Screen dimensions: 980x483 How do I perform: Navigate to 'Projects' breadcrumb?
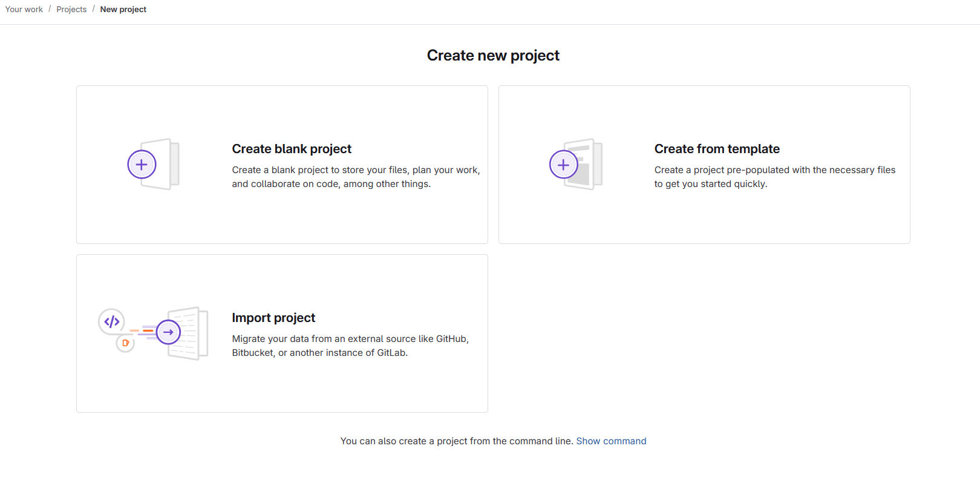pyautogui.click(x=71, y=9)
